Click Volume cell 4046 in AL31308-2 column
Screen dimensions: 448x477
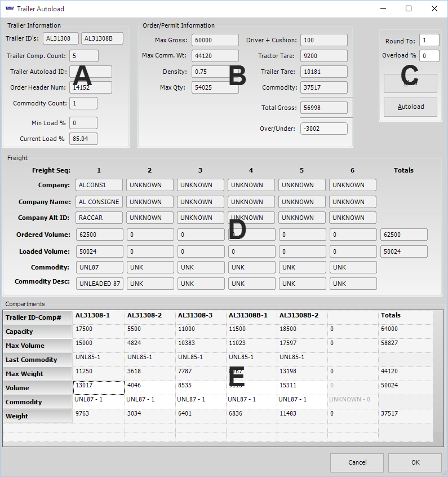tap(150, 388)
